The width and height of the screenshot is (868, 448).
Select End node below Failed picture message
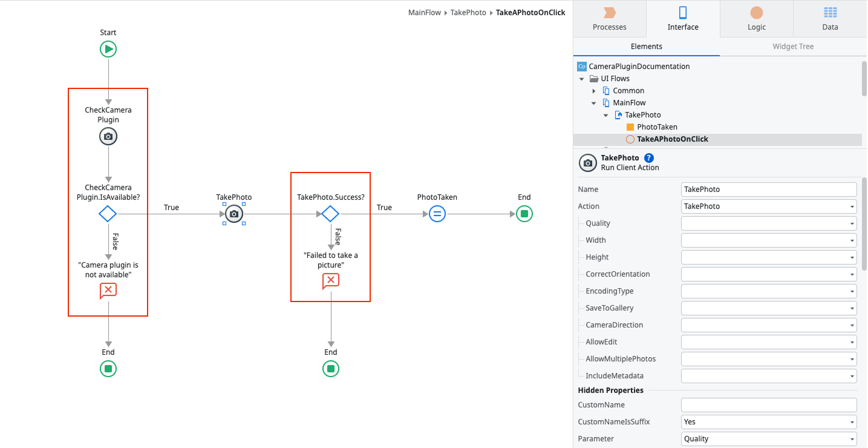click(x=331, y=369)
